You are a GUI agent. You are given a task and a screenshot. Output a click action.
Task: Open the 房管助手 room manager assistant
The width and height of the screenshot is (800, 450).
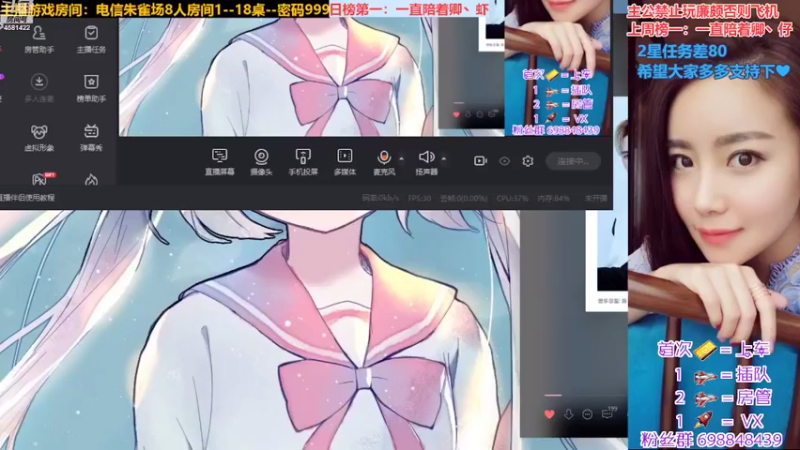click(x=39, y=40)
